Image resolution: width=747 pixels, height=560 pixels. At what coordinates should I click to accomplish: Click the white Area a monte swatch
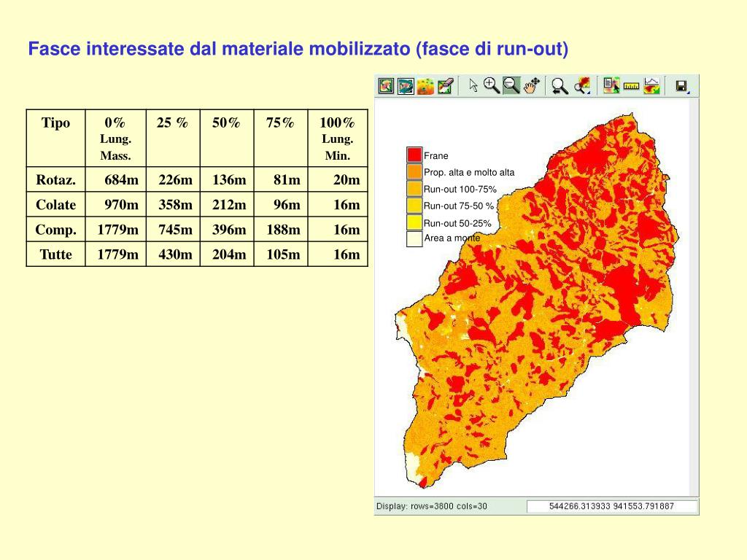414,238
